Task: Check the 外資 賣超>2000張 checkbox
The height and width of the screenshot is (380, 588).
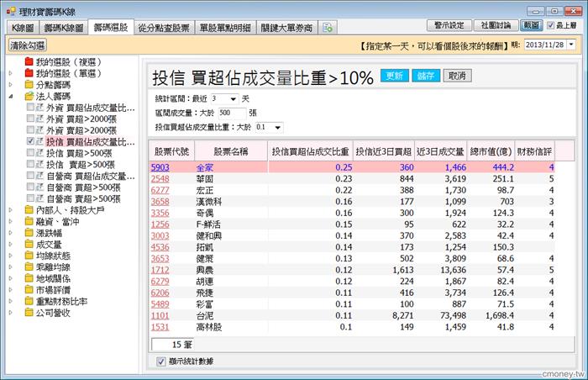Action: 30,130
